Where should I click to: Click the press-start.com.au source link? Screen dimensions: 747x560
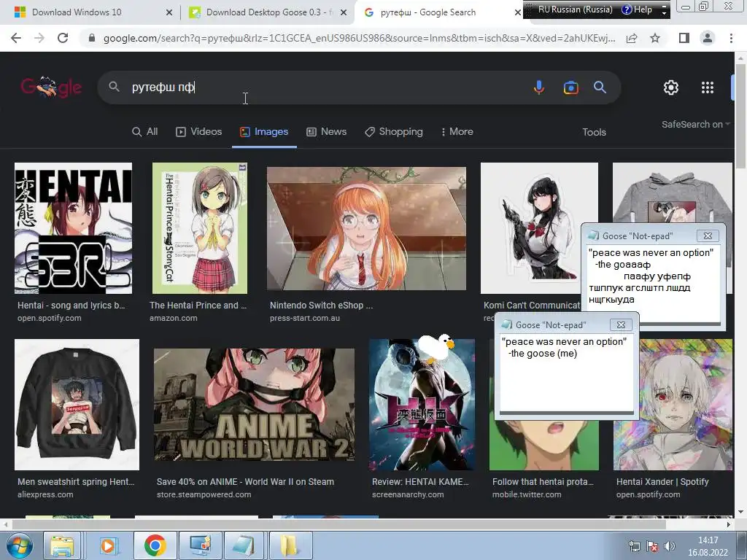(x=305, y=318)
